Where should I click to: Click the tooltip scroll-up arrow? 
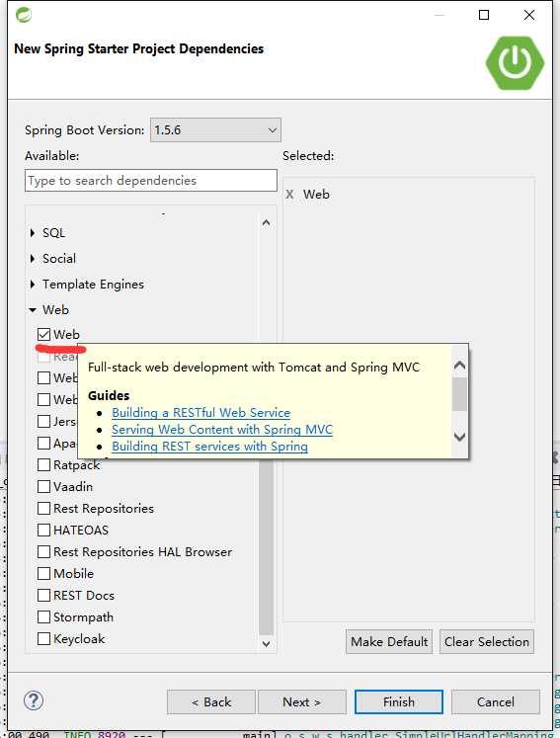point(460,366)
